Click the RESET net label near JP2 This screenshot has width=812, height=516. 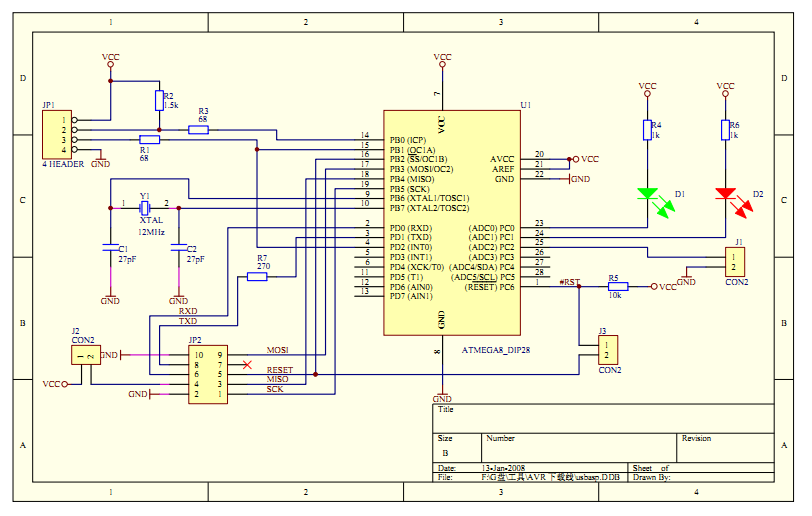(280, 370)
